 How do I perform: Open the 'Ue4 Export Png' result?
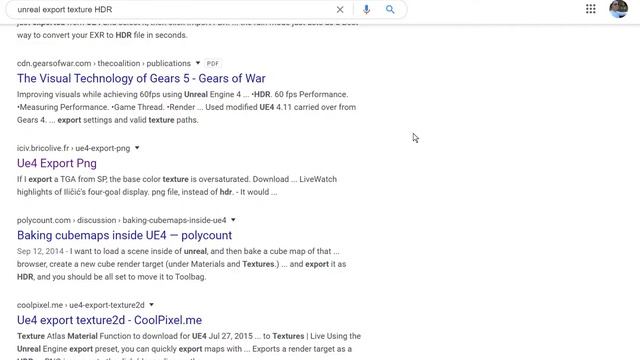57,163
